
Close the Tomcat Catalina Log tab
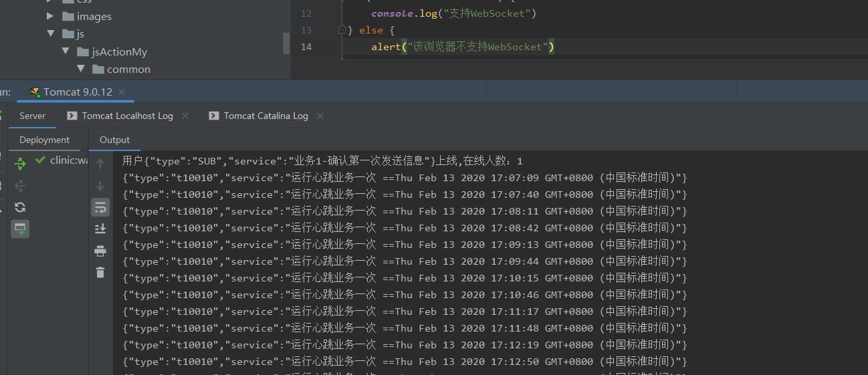click(x=320, y=116)
